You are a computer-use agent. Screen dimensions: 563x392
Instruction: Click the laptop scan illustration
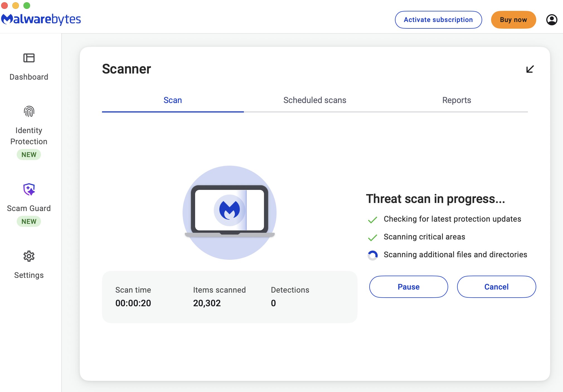pos(230,213)
